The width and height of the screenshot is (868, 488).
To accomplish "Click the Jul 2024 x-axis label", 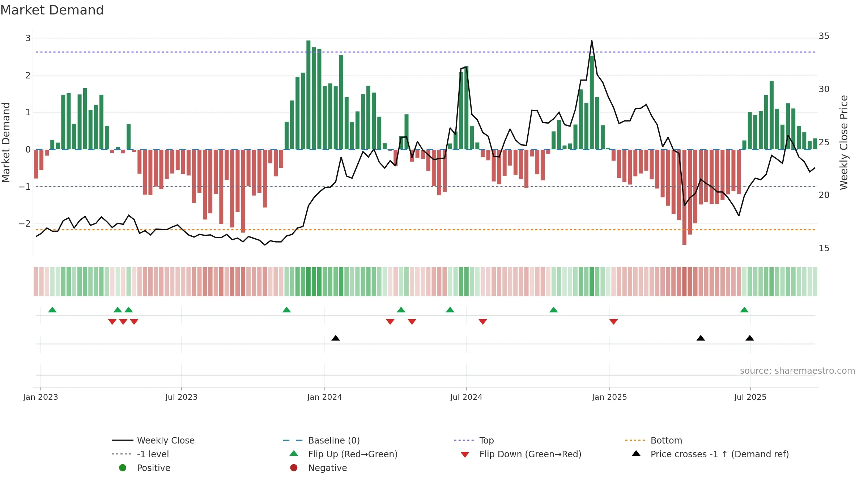I will [x=466, y=397].
